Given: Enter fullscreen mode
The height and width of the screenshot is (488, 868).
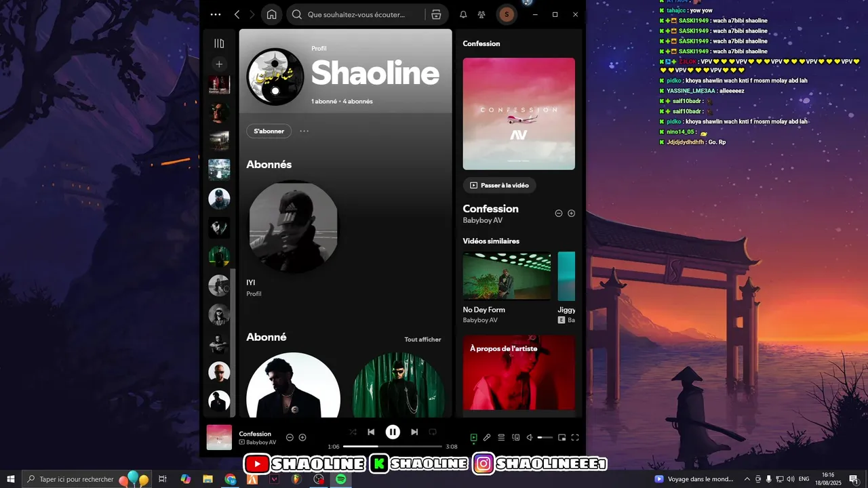Looking at the screenshot, I should (x=575, y=437).
